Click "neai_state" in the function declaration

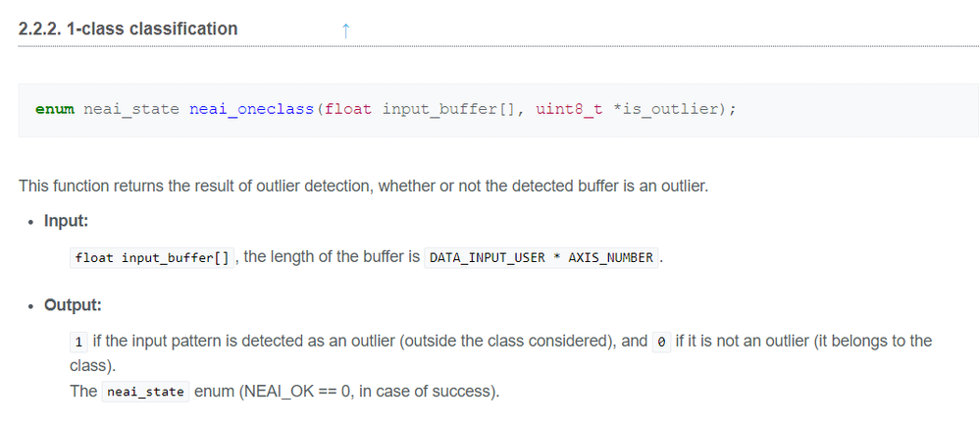131,108
